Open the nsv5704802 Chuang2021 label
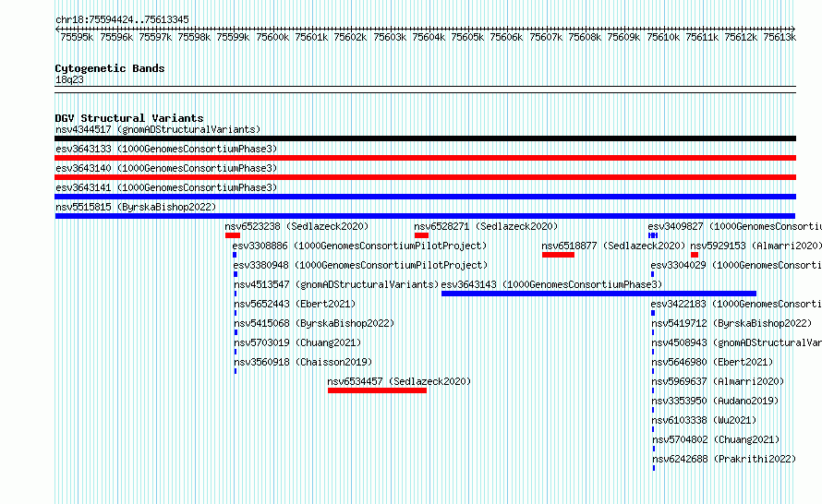This screenshot has height=504, width=822. [x=716, y=439]
